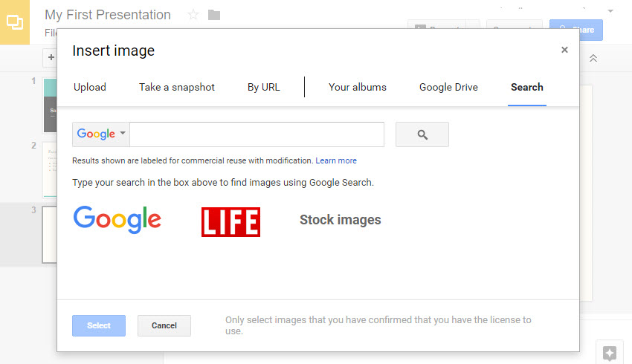
Task: Choose the LIFE logo image source
Action: (230, 221)
